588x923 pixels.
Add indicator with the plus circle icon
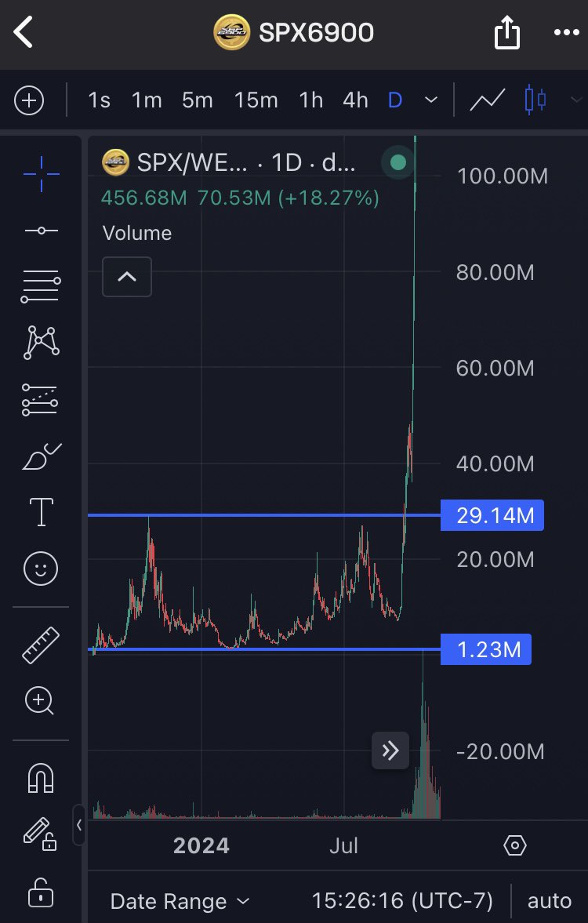coord(29,100)
